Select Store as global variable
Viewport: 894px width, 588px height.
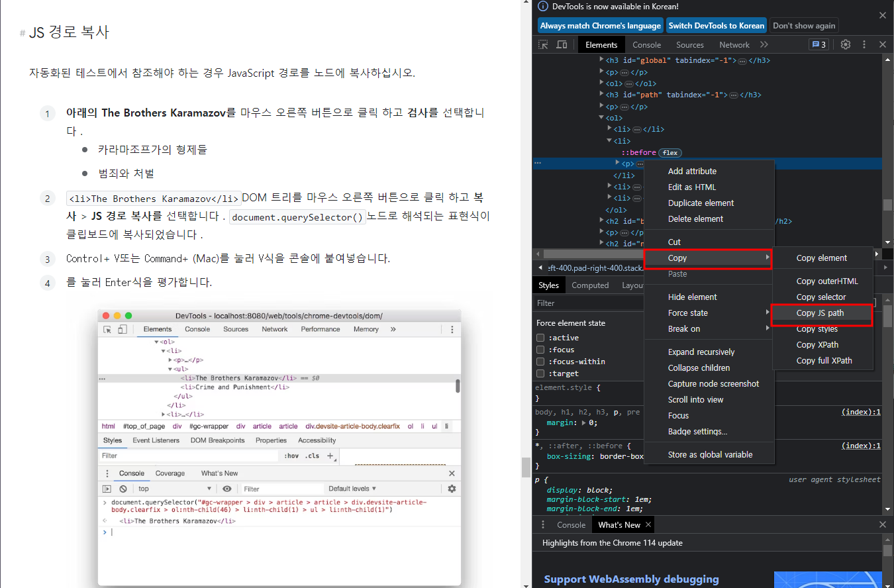pos(709,455)
